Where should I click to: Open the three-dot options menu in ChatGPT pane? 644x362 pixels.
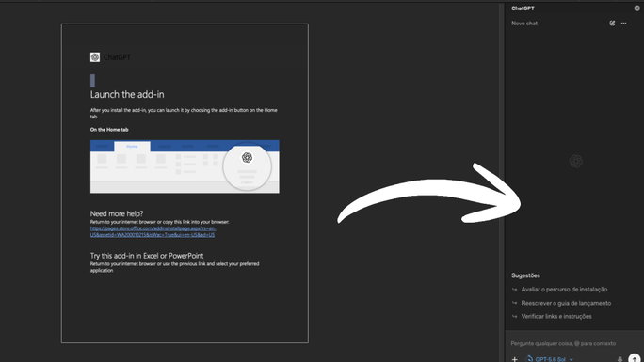point(624,24)
